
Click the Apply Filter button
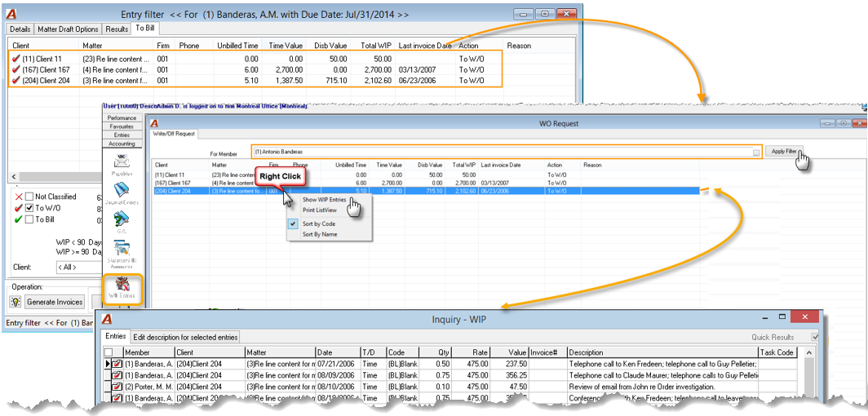point(784,151)
